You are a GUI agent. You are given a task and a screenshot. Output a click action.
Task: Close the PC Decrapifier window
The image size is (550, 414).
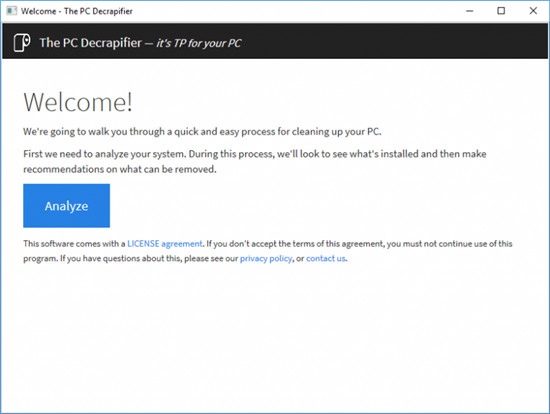(533, 11)
